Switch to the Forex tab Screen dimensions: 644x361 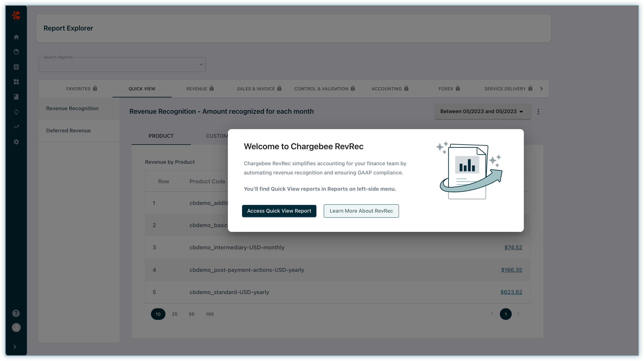point(449,89)
